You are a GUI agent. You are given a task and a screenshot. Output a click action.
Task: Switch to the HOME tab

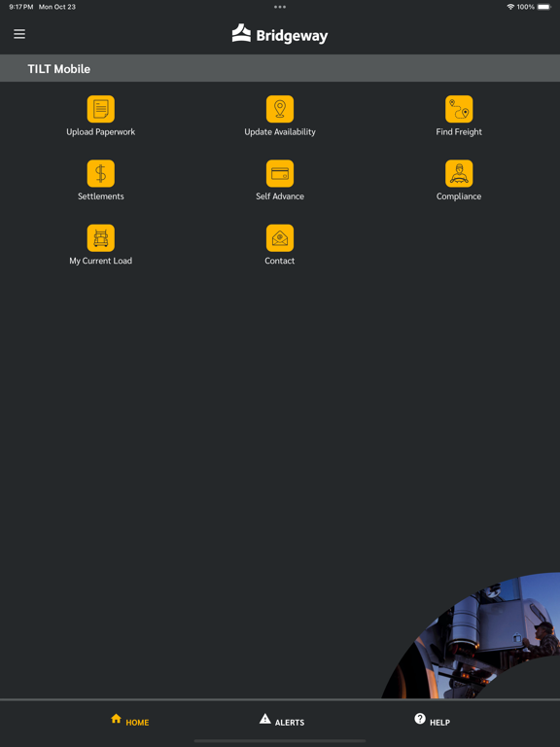coord(130,721)
